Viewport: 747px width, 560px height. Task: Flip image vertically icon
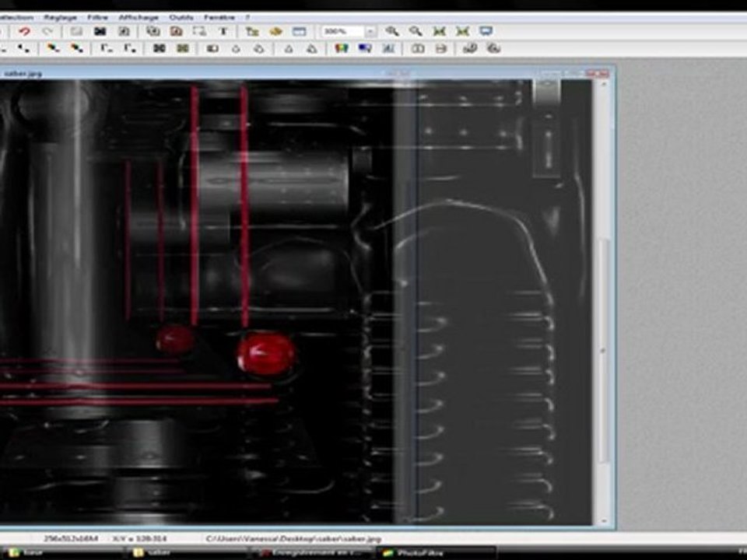441,48
